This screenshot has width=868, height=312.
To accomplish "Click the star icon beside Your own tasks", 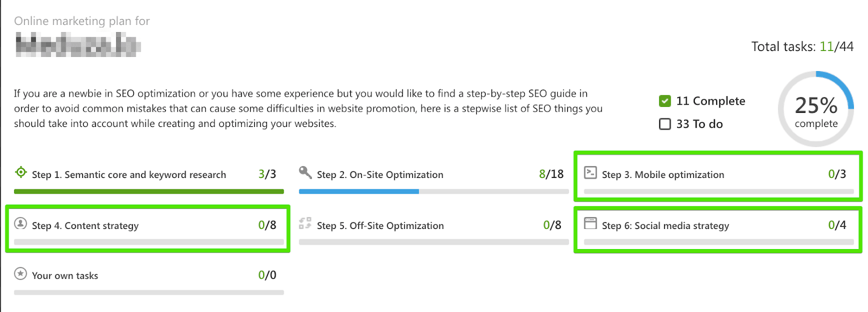I will click(21, 273).
